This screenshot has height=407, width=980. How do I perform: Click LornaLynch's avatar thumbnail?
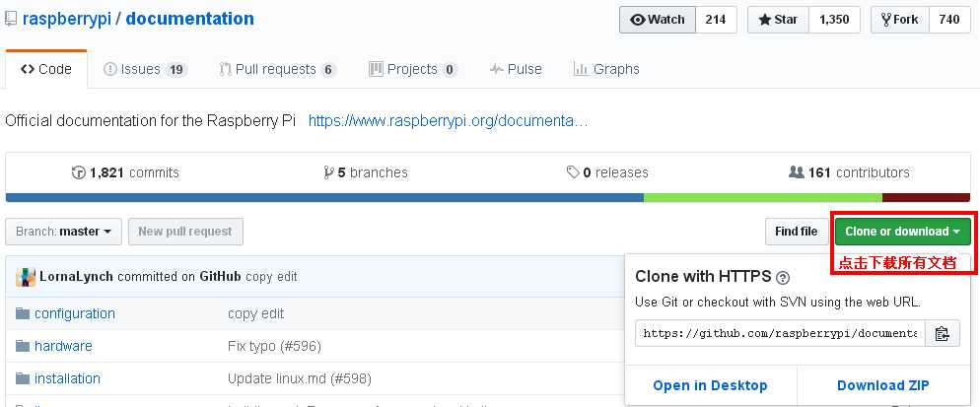(x=26, y=277)
